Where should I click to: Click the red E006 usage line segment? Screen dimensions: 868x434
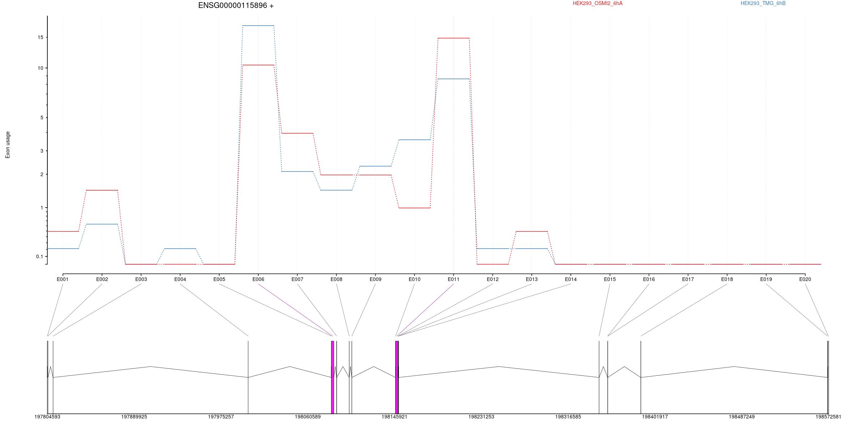258,65
